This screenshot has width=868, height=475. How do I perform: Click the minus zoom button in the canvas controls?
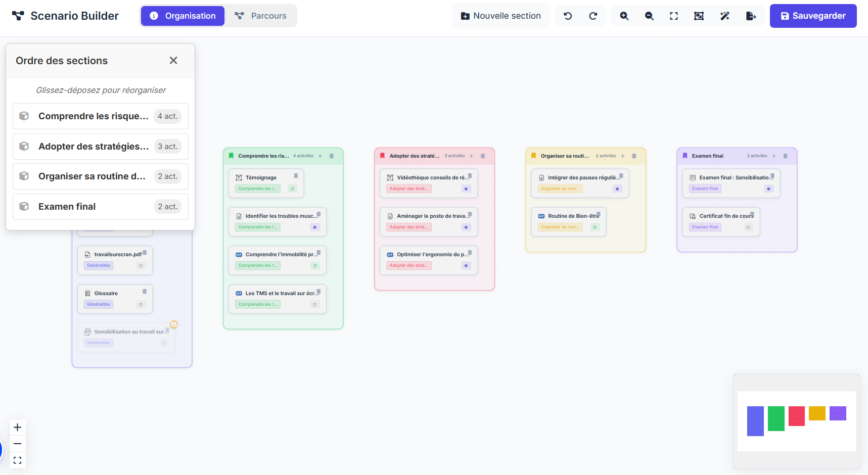click(x=17, y=444)
